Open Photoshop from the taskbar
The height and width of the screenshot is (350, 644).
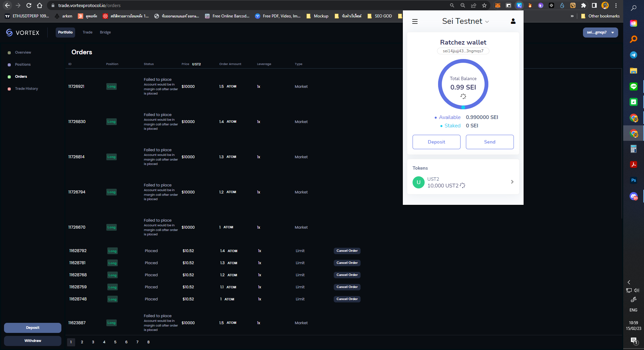[x=634, y=180]
